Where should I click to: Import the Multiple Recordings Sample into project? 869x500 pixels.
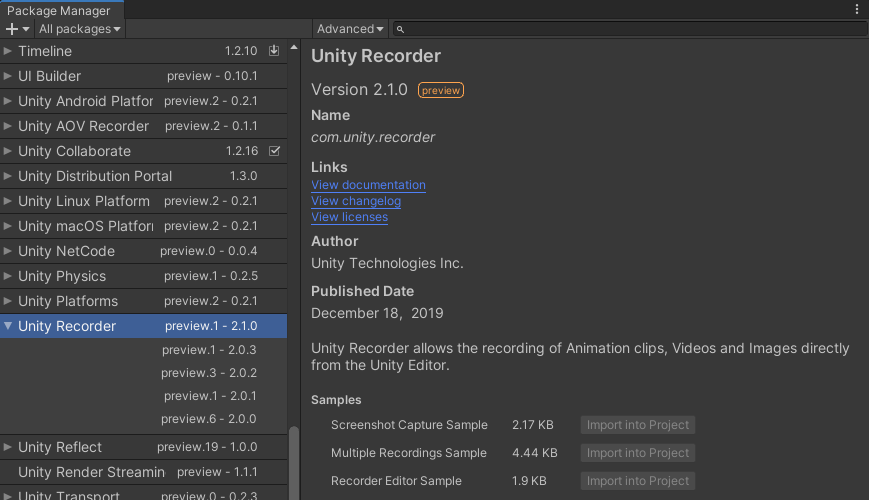coord(638,453)
